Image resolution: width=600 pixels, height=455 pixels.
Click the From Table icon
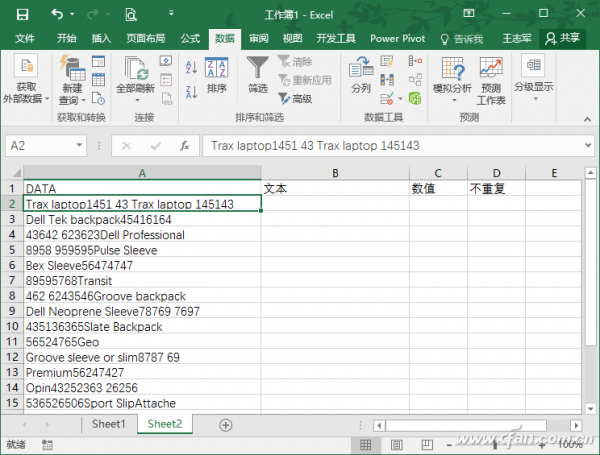point(98,80)
